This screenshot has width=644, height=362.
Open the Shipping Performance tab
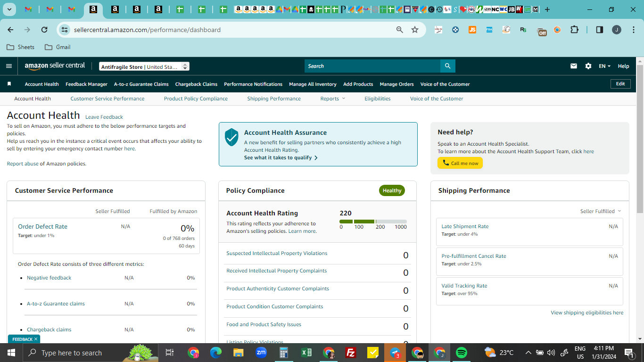274,99
